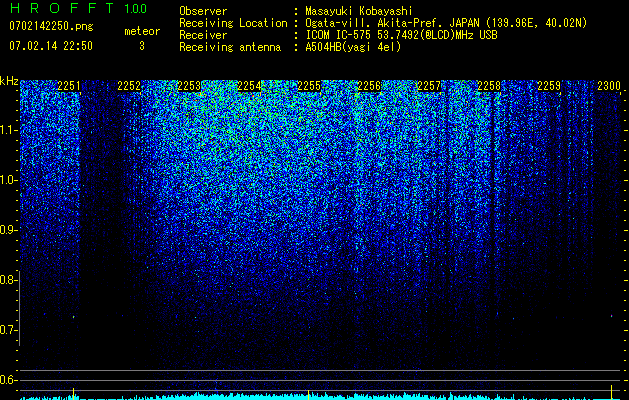Click the filename 0702142250.png

point(51,26)
